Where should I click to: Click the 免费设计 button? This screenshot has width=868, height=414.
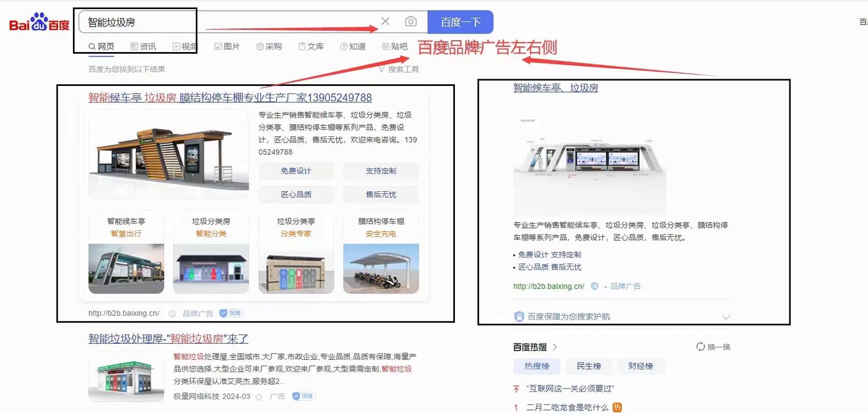click(296, 171)
